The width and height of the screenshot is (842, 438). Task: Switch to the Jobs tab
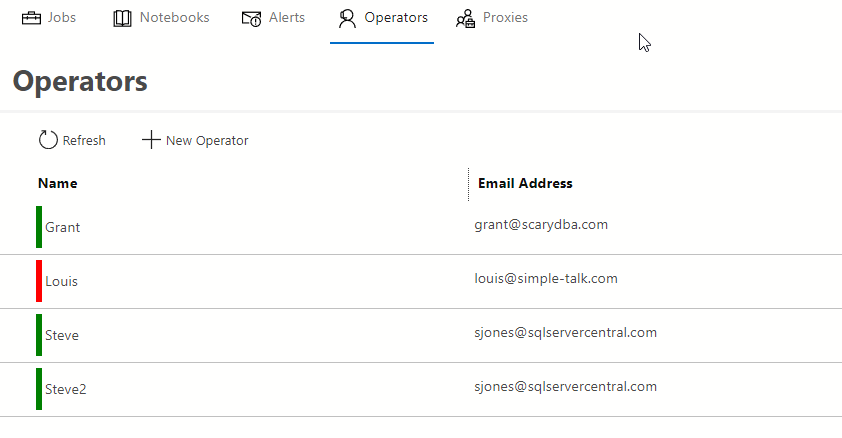pos(60,18)
